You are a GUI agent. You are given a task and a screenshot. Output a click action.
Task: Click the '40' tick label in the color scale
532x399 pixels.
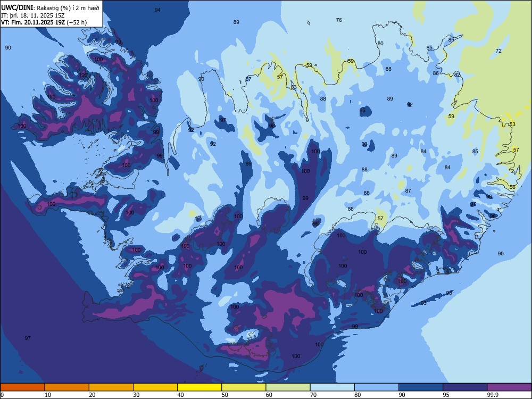pyautogui.click(x=180, y=395)
